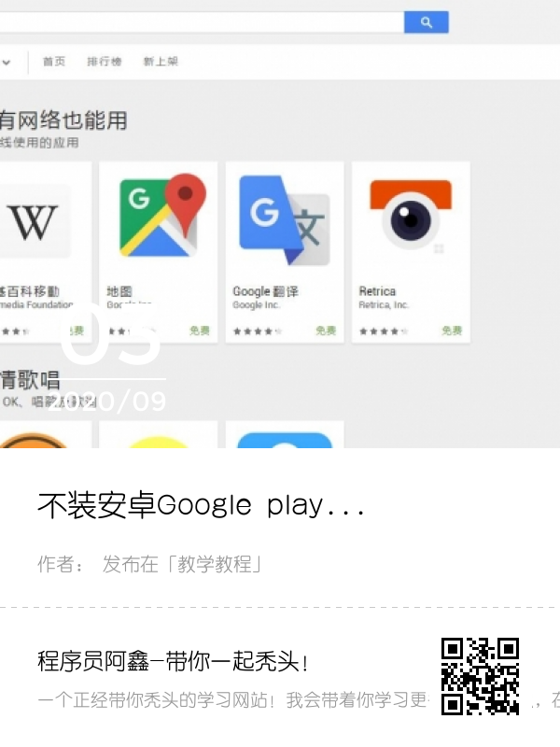Select the orange app icon in the bottom row
This screenshot has height=747, width=560.
tap(34, 440)
